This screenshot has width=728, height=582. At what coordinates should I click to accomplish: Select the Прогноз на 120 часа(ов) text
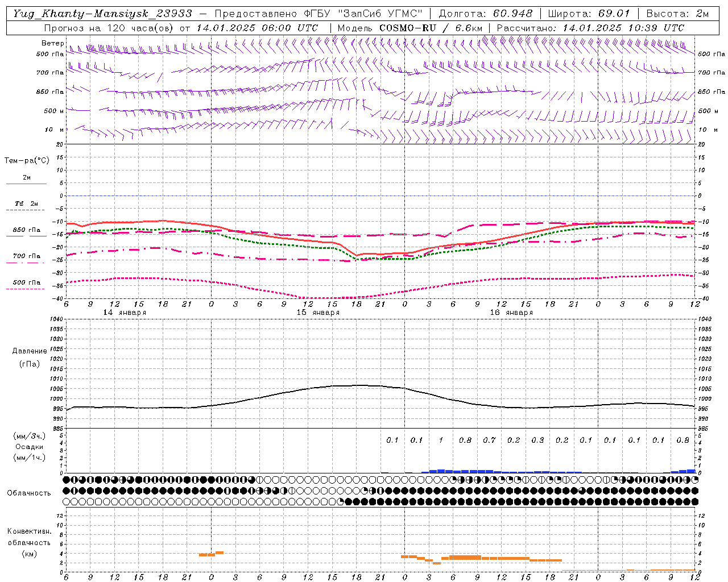[x=109, y=28]
